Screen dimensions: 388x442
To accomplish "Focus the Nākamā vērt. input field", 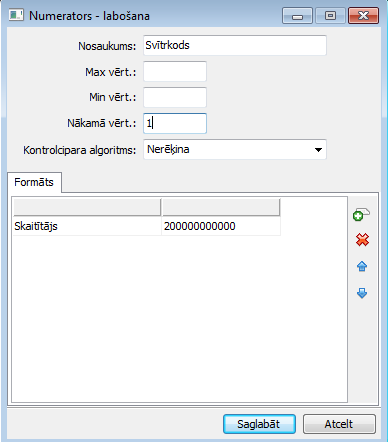I will click(175, 123).
